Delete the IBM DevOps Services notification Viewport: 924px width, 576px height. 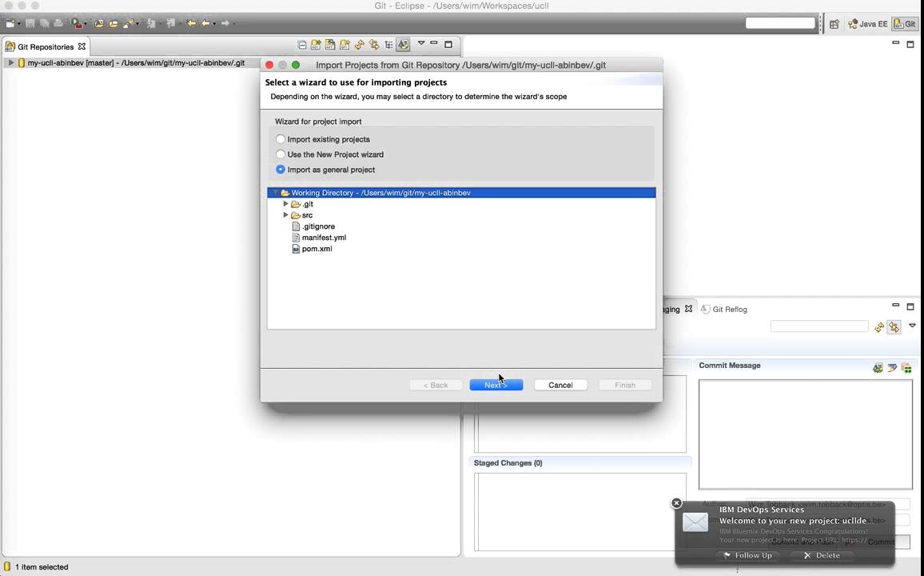[x=822, y=555]
